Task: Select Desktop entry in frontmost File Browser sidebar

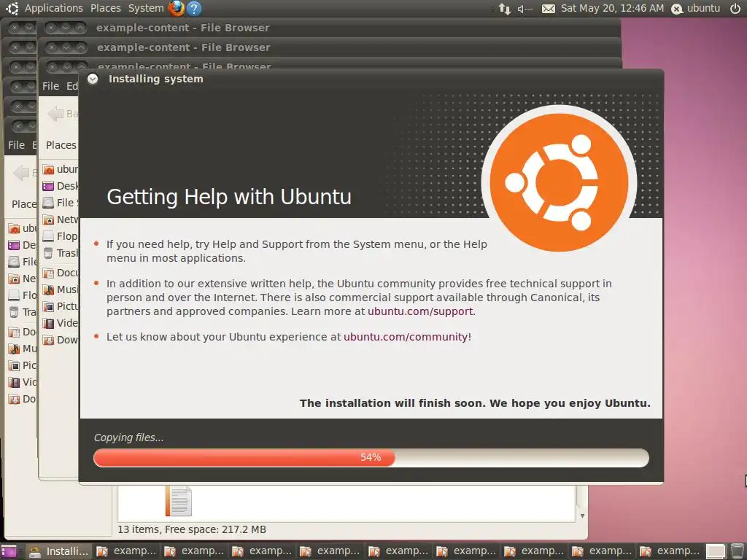Action: tap(60, 186)
